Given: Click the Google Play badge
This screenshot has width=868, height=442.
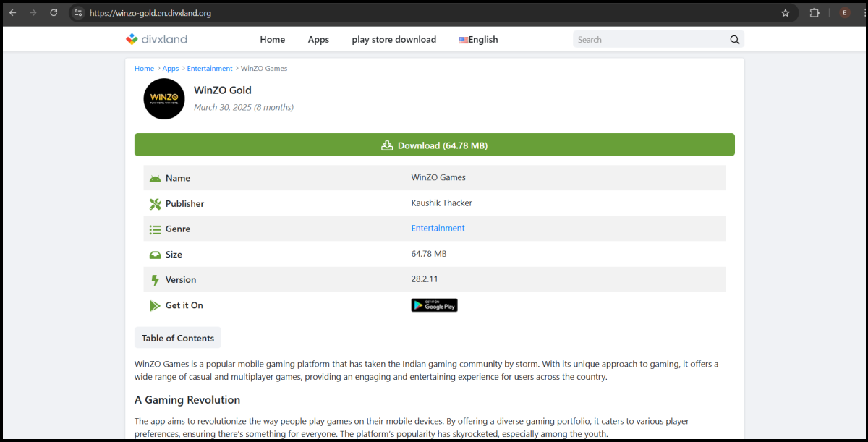Looking at the screenshot, I should coord(434,305).
